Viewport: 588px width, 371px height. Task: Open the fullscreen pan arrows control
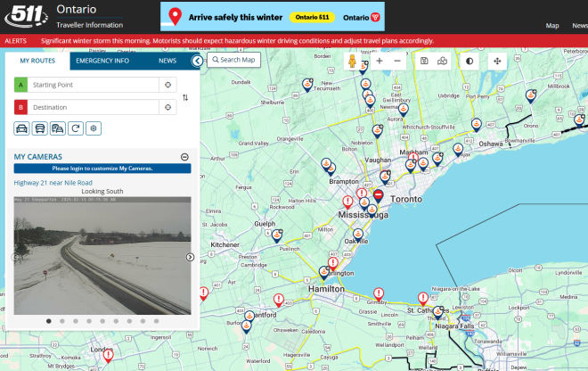point(497,61)
